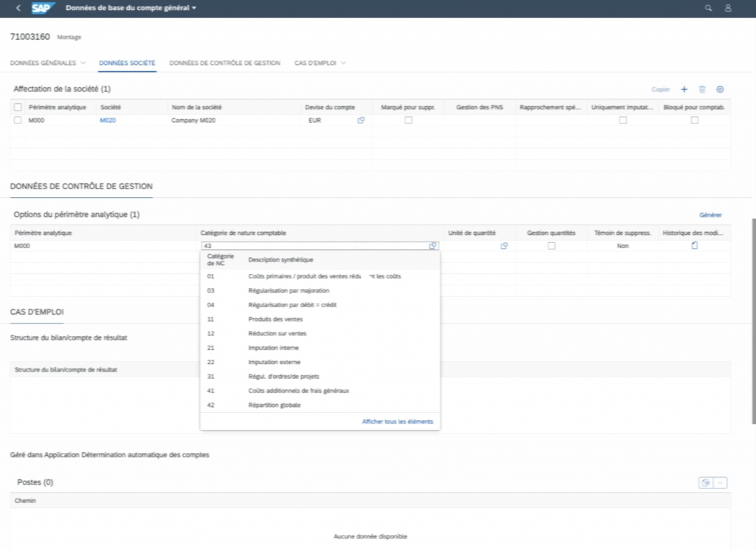This screenshot has height=551, width=756.
Task: Open the Historique des modifications icon
Action: [x=694, y=246]
